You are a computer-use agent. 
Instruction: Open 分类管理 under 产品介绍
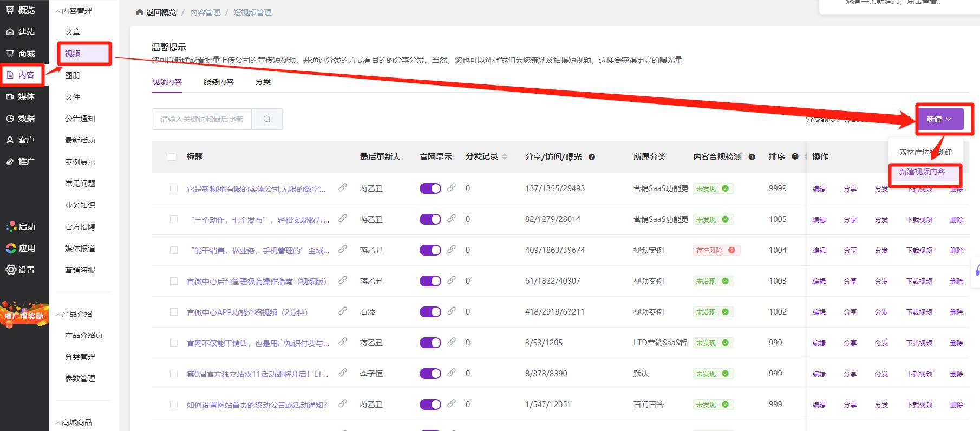(x=80, y=357)
